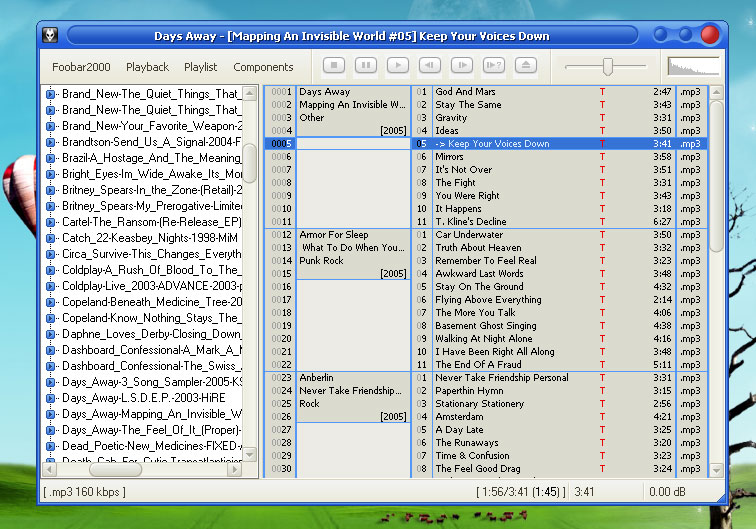Open the Components menu
This screenshot has width=756, height=529.
[263, 67]
